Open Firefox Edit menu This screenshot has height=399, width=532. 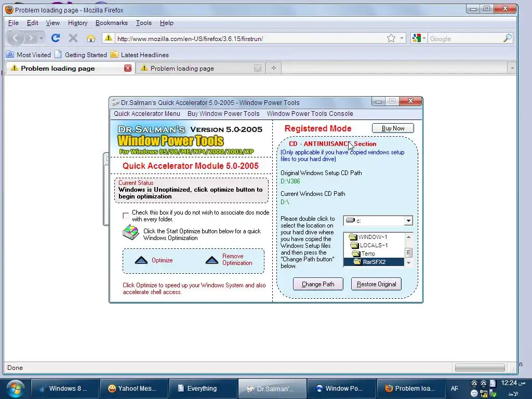click(32, 23)
